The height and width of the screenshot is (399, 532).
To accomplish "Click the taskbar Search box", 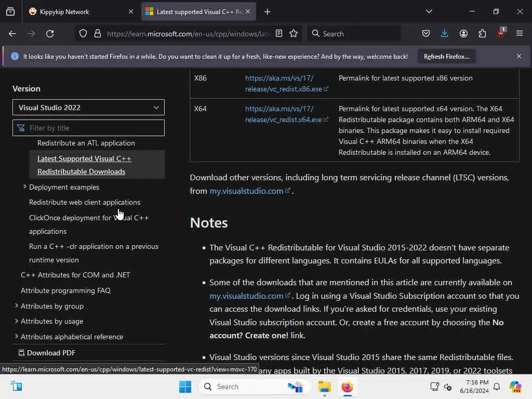I will (255, 387).
